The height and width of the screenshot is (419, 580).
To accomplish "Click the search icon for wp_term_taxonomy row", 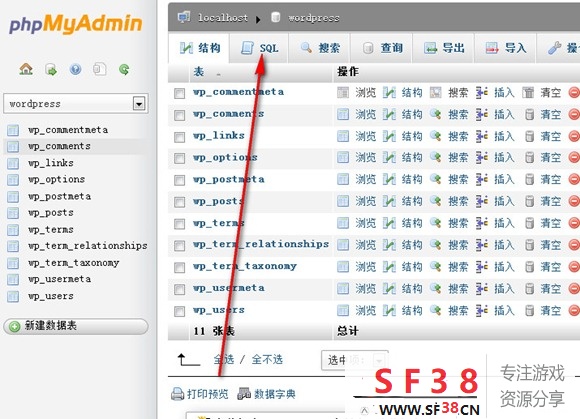I will point(435,267).
